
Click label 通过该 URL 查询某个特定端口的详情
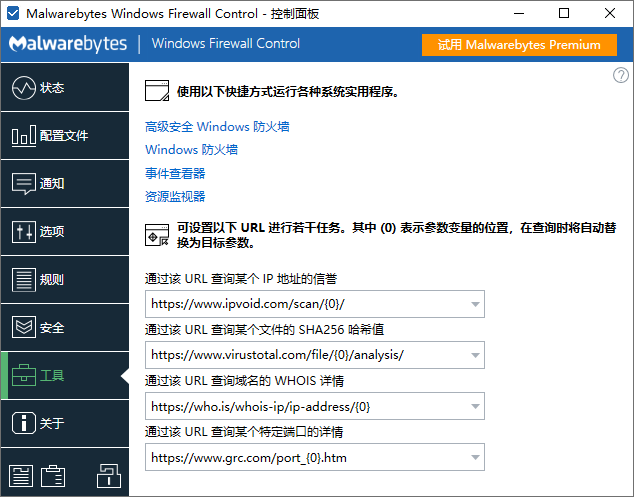[244, 431]
